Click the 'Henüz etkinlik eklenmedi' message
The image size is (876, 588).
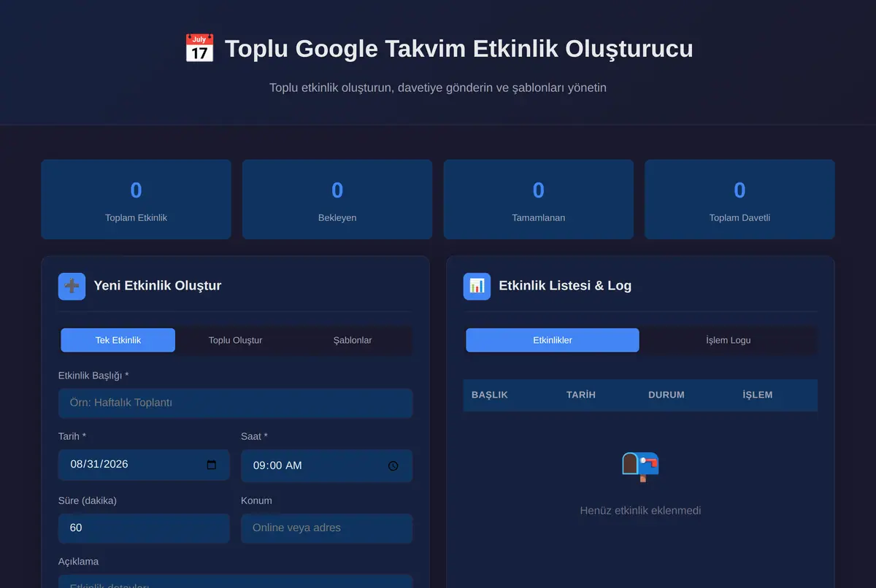640,511
